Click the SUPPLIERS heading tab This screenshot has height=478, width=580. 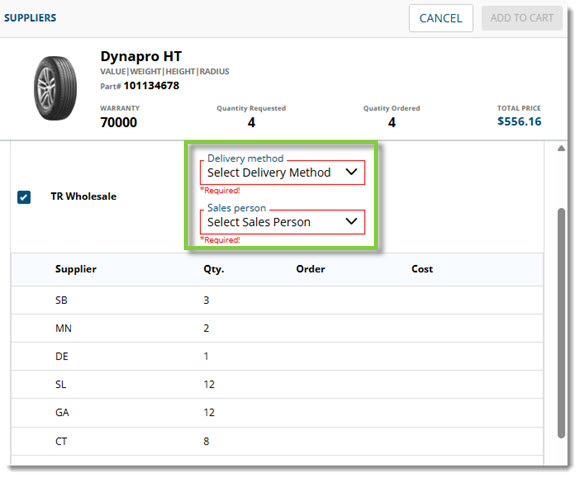coord(30,18)
